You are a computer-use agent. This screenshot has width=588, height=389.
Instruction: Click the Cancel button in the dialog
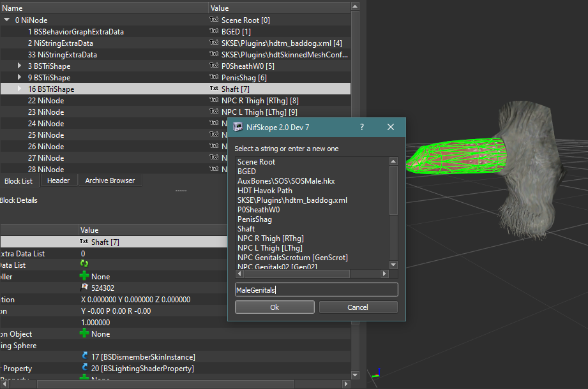[358, 307]
